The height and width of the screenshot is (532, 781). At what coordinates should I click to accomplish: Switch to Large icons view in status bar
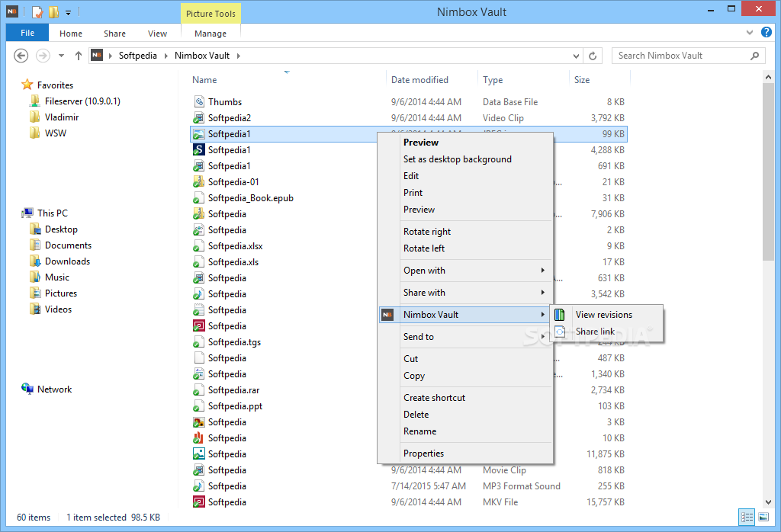[763, 517]
